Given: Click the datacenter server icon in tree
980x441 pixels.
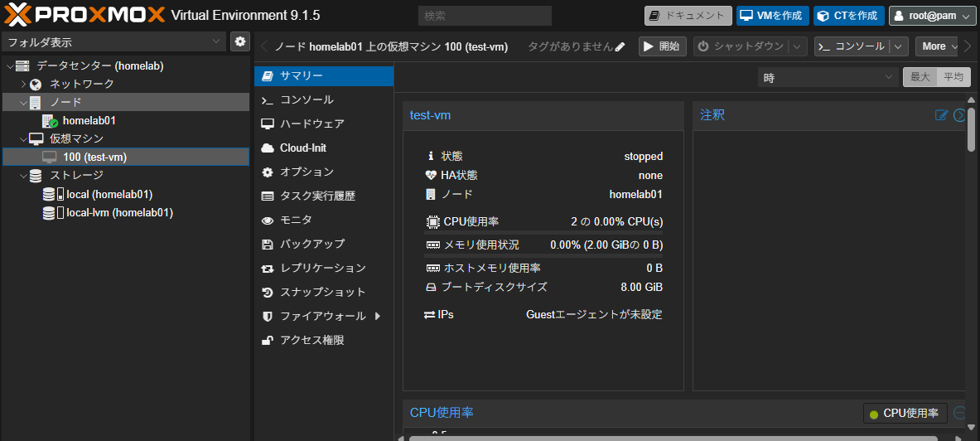Looking at the screenshot, I should [x=22, y=65].
